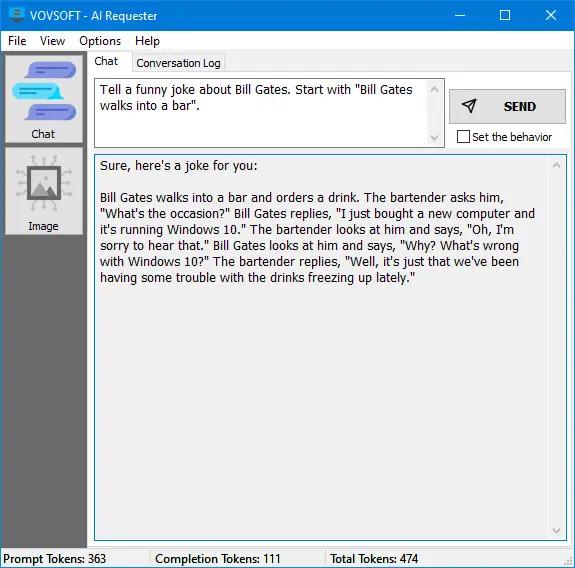Click the SEND button
The image size is (575, 568).
pos(508,106)
